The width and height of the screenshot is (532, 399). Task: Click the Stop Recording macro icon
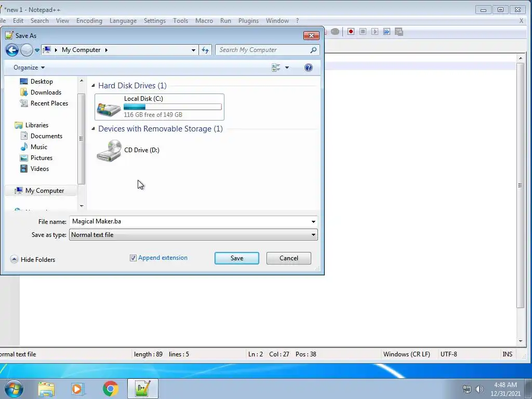[363, 32]
